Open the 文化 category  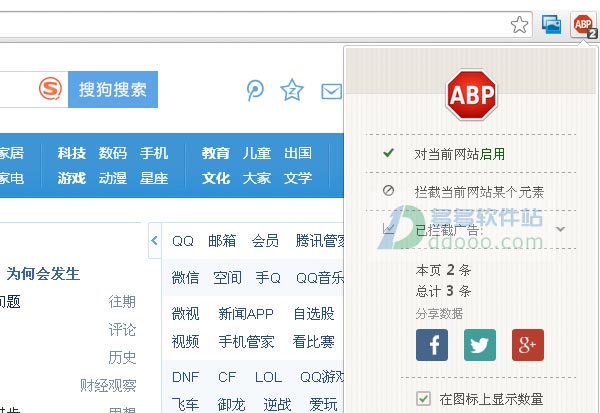216,178
